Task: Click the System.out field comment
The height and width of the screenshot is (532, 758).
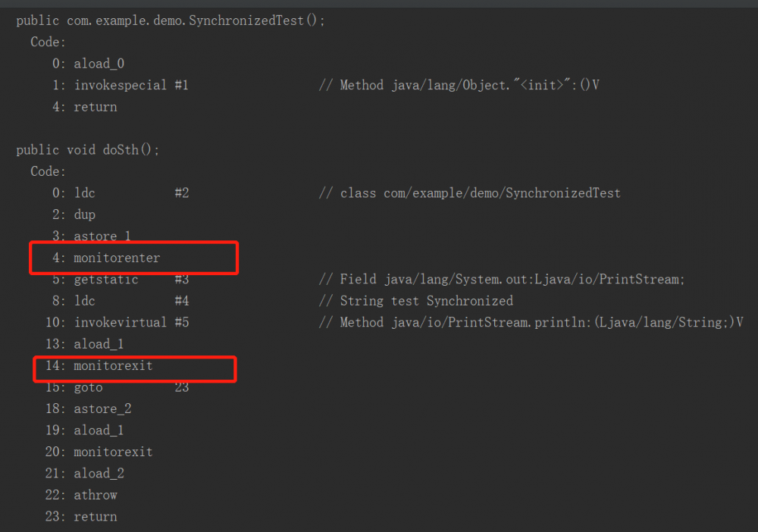Action: click(502, 280)
